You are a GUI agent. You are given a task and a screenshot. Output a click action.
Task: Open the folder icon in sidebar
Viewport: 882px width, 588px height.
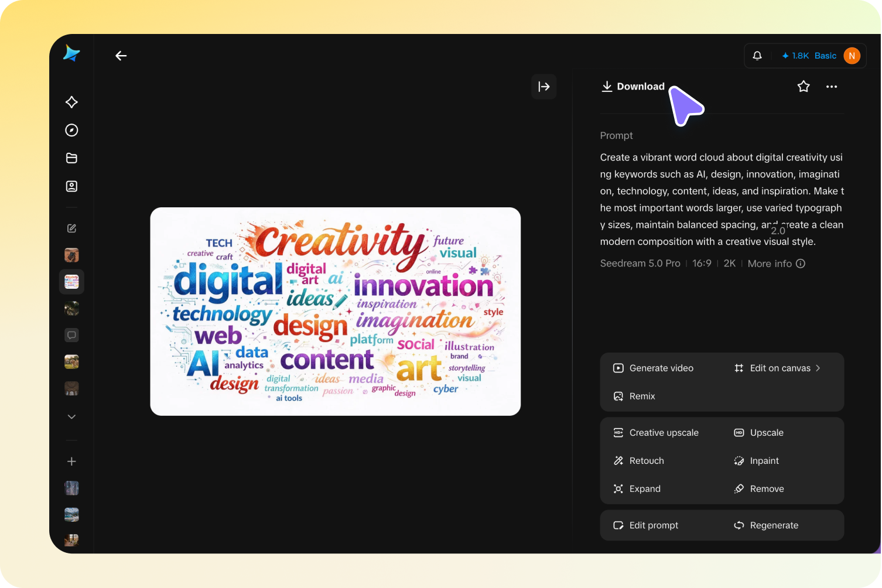(x=71, y=158)
